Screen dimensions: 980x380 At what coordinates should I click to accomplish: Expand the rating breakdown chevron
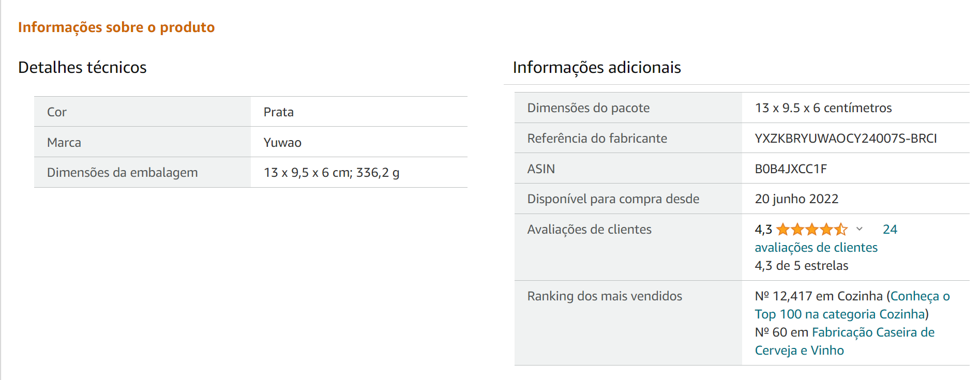click(x=860, y=229)
